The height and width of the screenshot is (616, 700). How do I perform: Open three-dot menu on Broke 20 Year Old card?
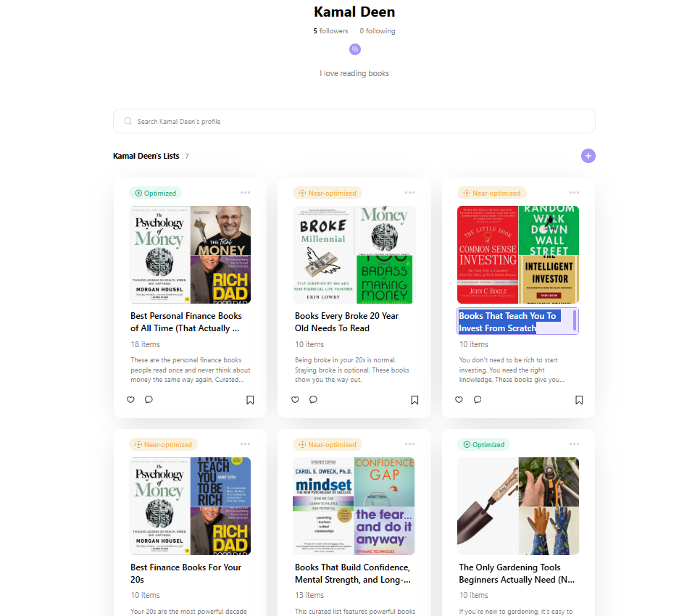(x=410, y=193)
